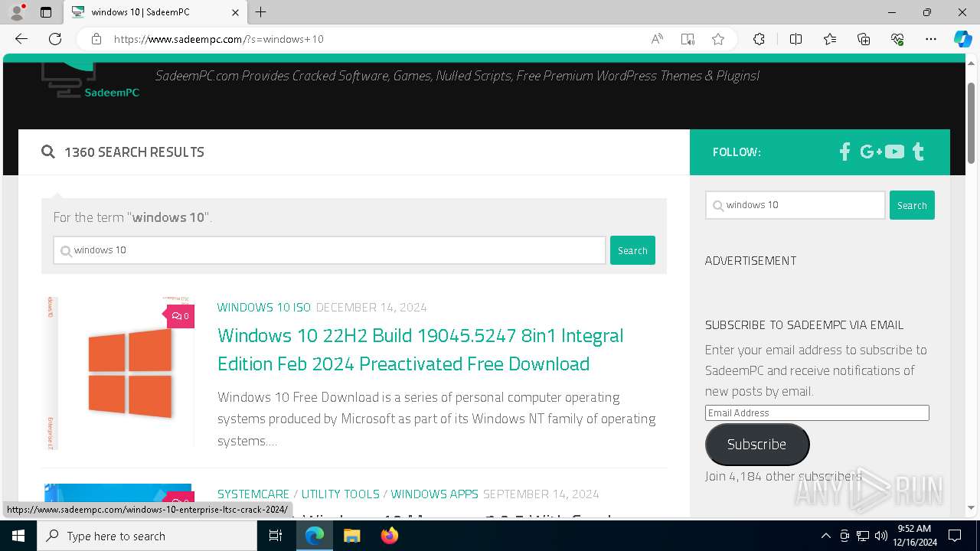
Task: Open the network tray icon
Action: click(863, 536)
